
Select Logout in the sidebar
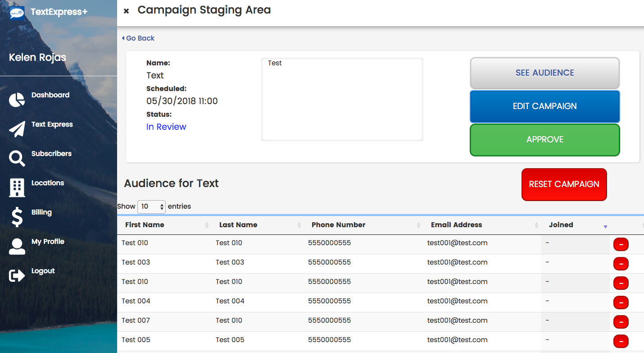pyautogui.click(x=43, y=271)
